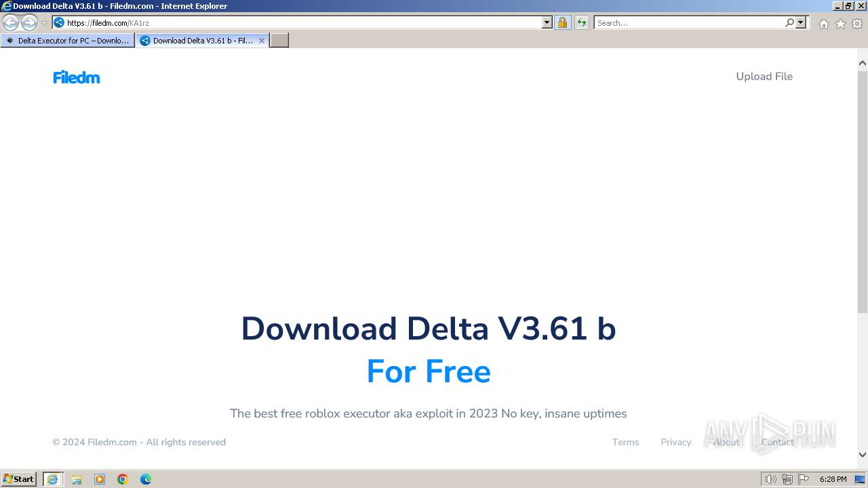Close the Download Delta V3.61 b tab

[x=262, y=41]
